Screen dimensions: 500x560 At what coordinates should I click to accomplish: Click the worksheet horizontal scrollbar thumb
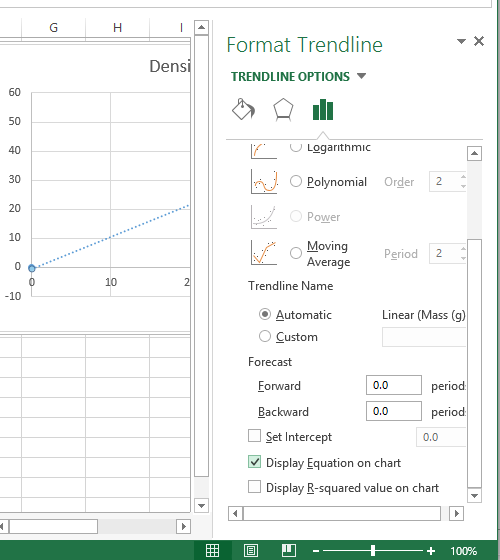click(53, 526)
